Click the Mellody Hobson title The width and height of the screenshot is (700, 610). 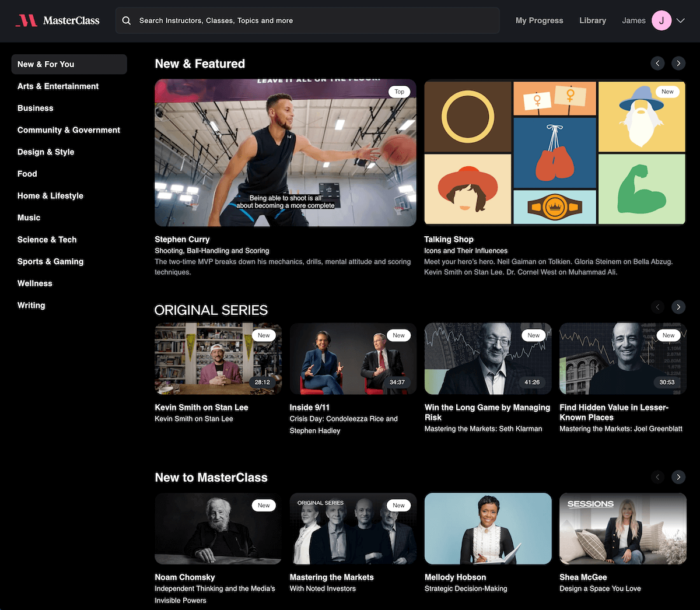[x=456, y=577]
